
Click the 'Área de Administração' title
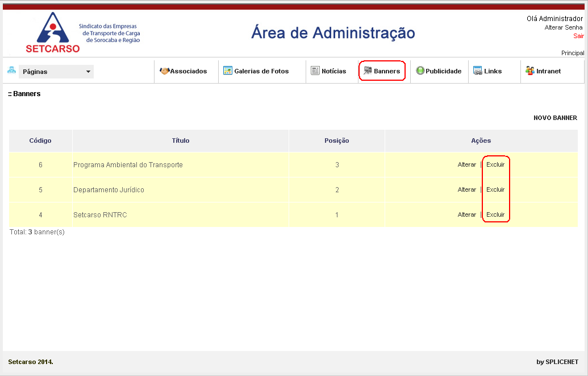coord(333,33)
